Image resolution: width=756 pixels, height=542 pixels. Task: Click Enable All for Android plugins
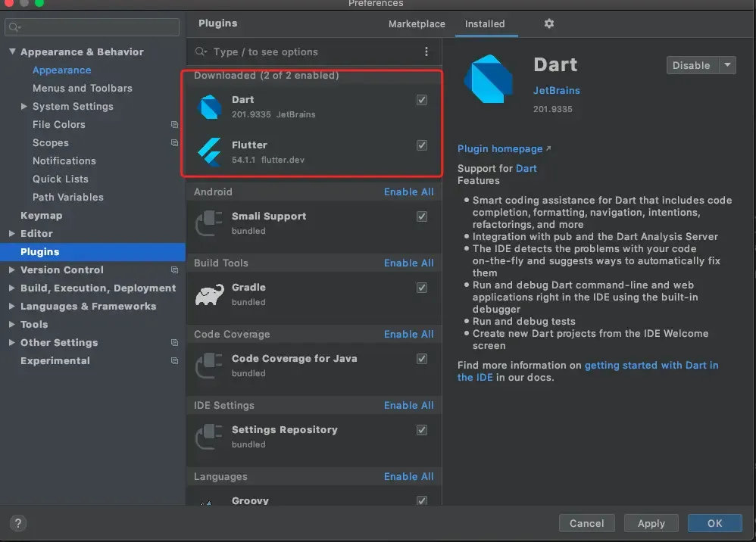[x=408, y=192]
